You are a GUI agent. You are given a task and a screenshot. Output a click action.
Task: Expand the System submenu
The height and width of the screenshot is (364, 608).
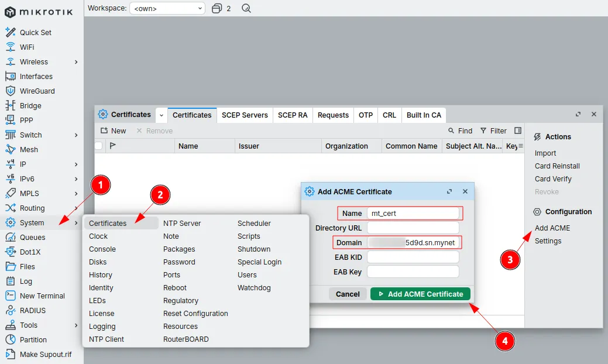[76, 223]
